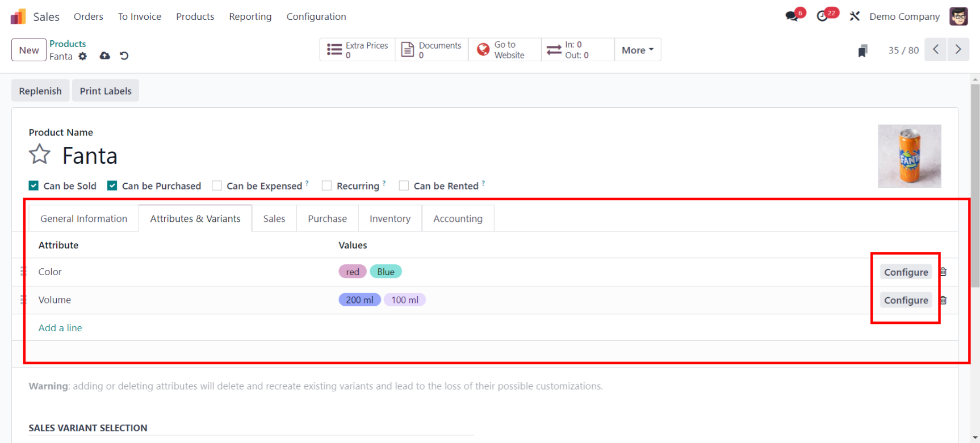Open the In/Out transfers stat button
This screenshot has height=443, width=980.
(x=578, y=50)
